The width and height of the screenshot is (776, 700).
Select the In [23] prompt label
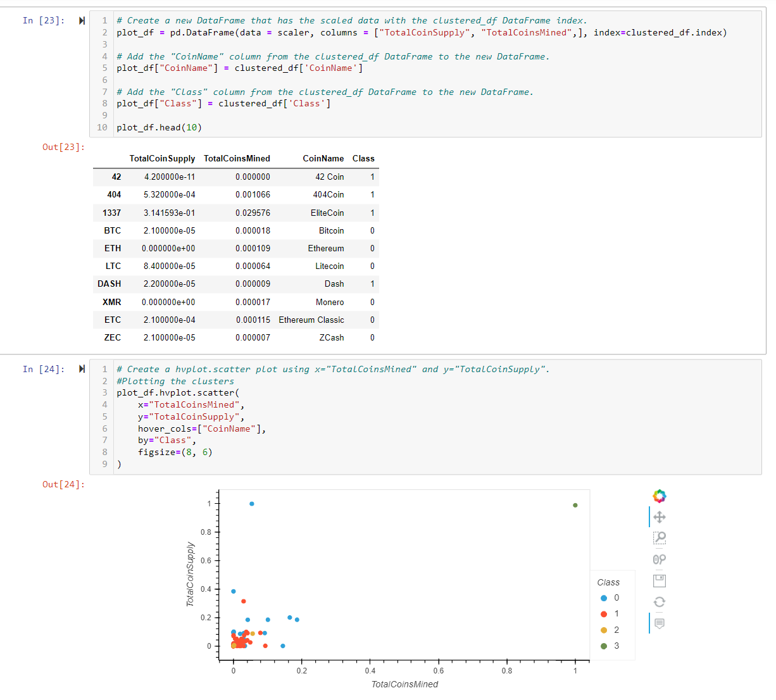44,21
